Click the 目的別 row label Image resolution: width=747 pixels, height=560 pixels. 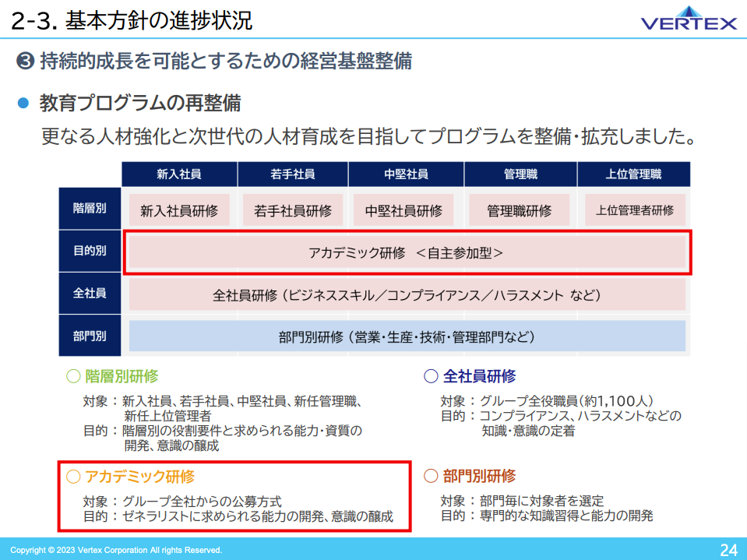pos(90,252)
